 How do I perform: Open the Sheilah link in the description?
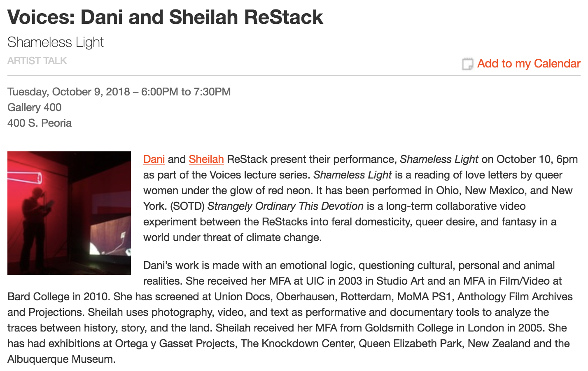(x=206, y=159)
